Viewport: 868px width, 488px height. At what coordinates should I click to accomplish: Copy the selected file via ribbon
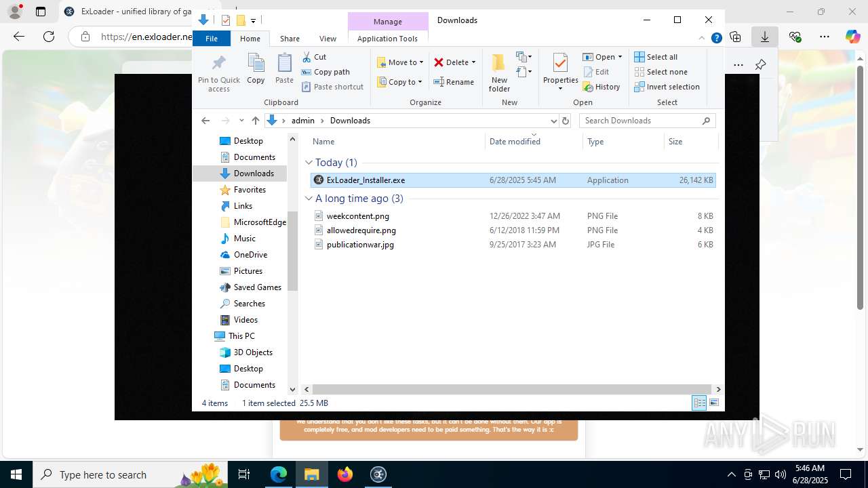[x=256, y=69]
